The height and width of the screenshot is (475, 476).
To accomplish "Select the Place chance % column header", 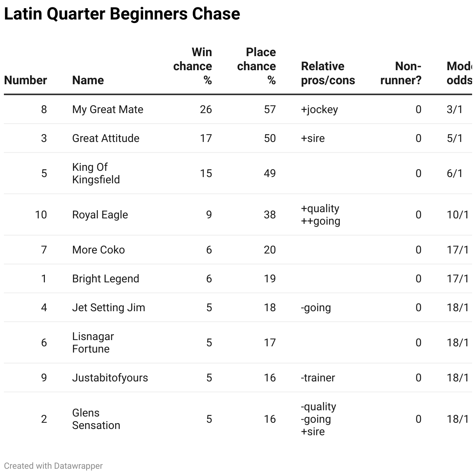I will (256, 66).
